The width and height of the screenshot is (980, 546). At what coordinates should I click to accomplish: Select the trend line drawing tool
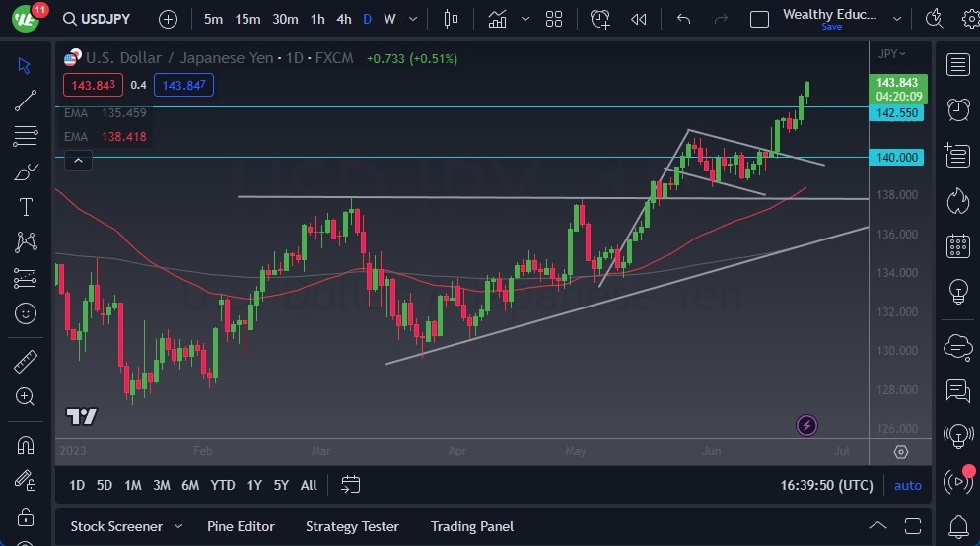(x=26, y=101)
